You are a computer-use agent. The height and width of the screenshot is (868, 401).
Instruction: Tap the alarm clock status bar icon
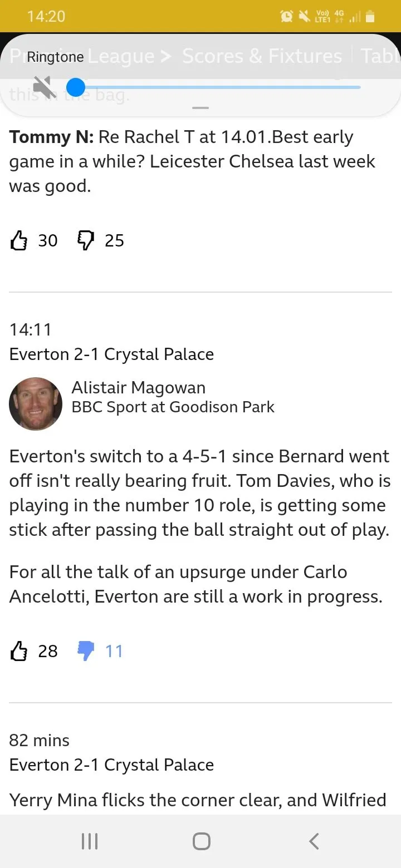(286, 17)
